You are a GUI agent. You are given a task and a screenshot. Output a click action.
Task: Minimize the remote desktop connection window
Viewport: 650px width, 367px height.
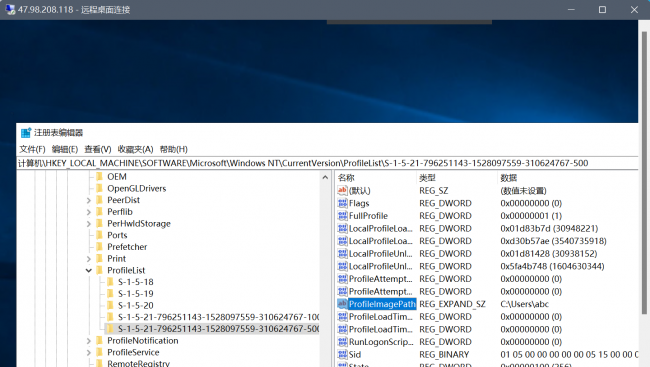coord(571,10)
